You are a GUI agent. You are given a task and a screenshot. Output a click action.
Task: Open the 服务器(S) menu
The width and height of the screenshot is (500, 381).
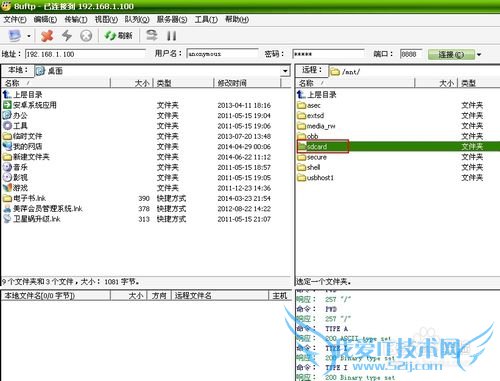point(172,20)
